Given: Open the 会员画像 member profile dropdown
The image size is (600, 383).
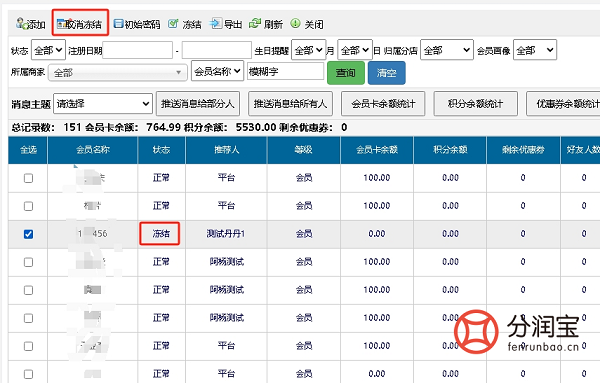Looking at the screenshot, I should tap(535, 50).
